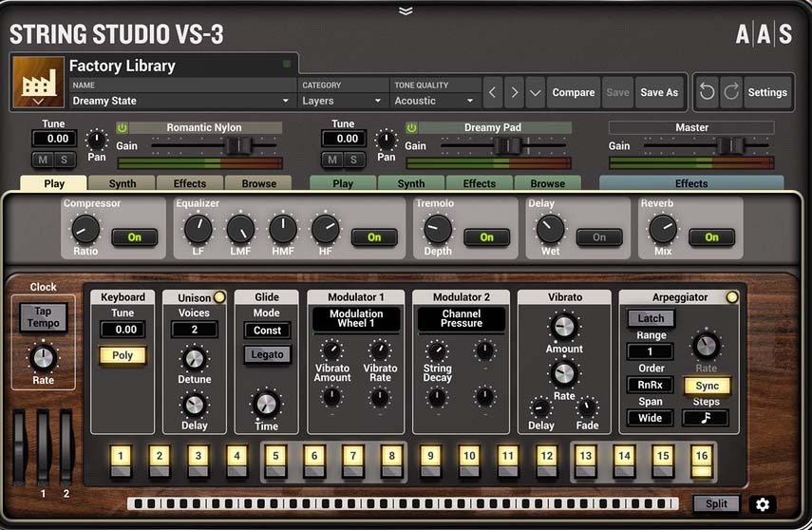812x530 pixels.
Task: Open the Category Layers dropdown
Action: coord(342,101)
